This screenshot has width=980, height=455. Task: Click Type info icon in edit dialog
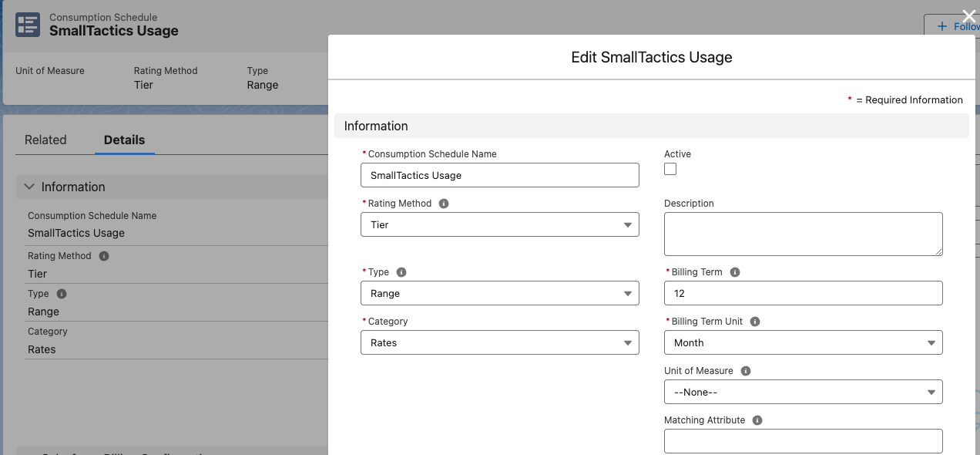coord(401,272)
